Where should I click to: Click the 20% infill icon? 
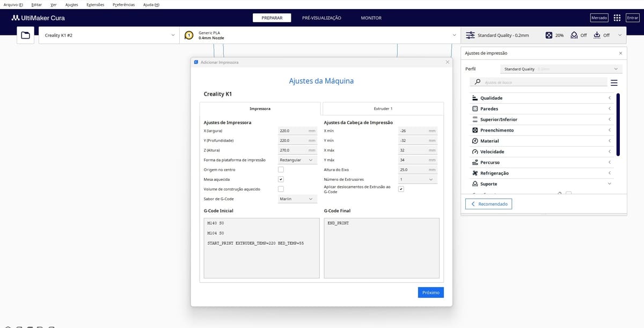[x=548, y=35]
